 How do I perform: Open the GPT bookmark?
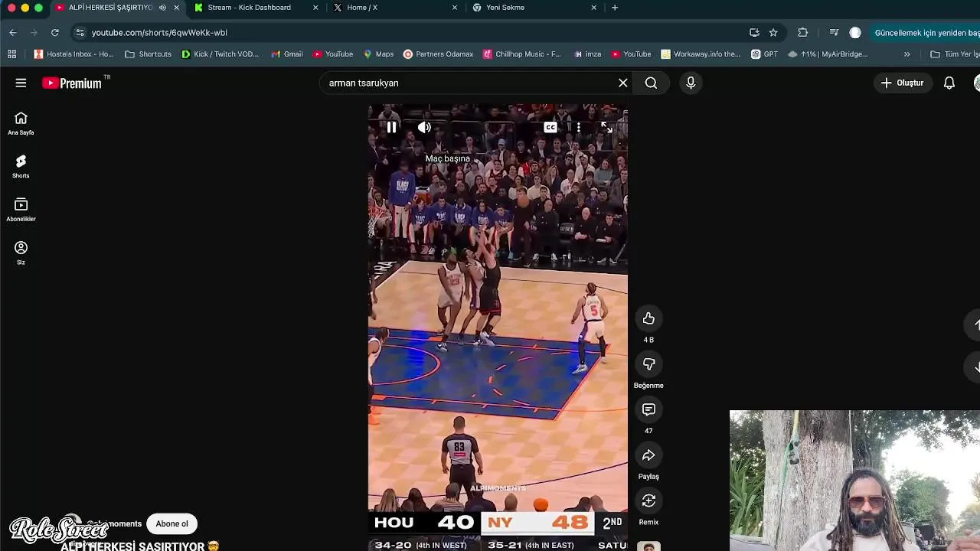pos(765,54)
